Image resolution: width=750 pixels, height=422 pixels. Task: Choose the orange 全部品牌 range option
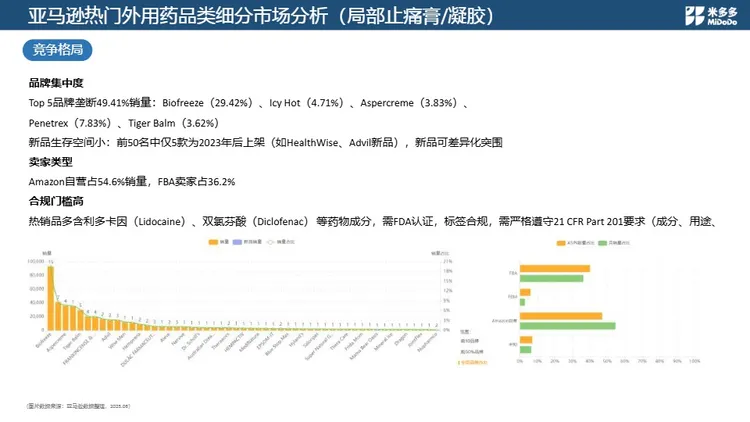pos(473,362)
